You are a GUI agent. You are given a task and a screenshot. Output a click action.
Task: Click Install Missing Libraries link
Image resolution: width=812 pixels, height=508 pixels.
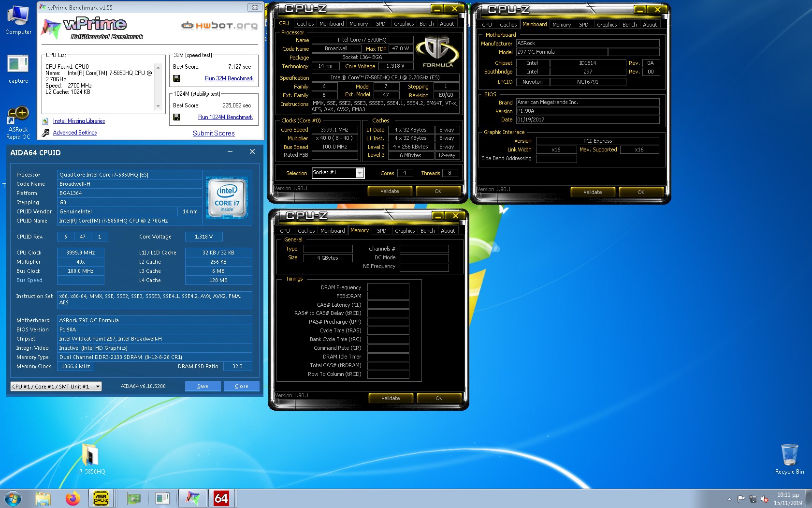[x=79, y=121]
